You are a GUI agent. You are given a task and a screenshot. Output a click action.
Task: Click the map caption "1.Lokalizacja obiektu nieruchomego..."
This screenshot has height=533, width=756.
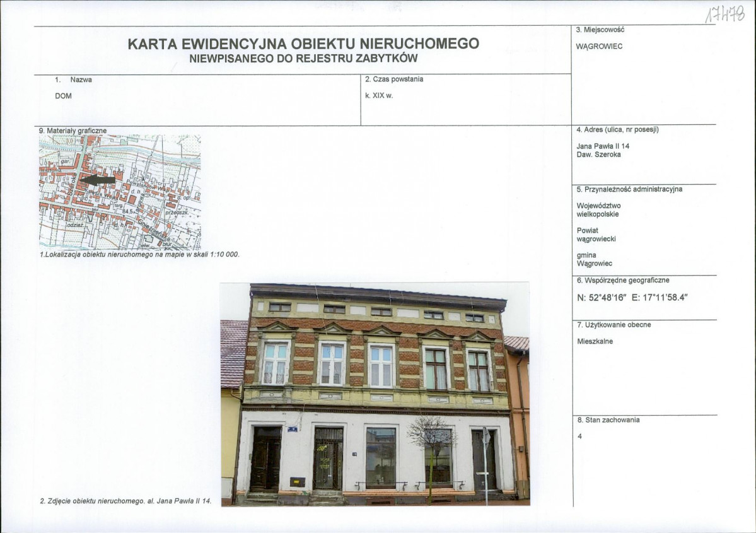(139, 254)
